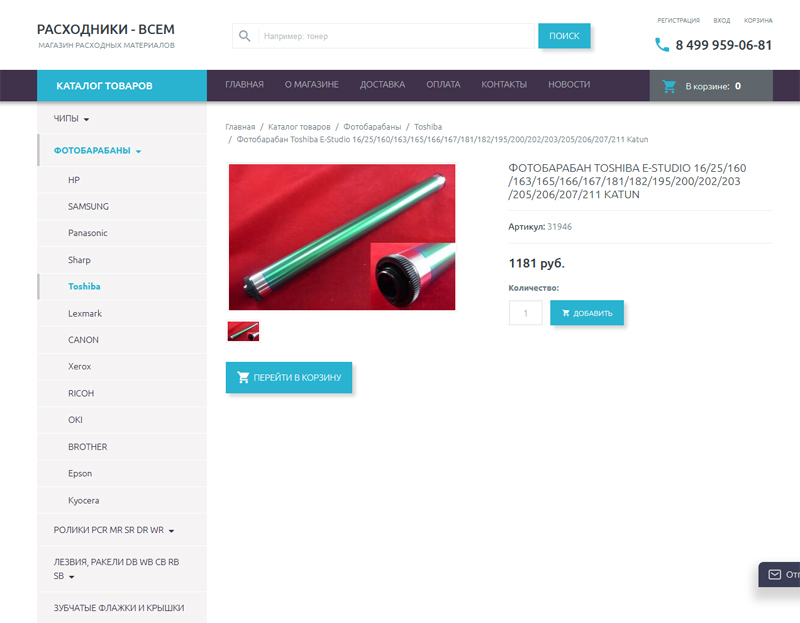Click ПЕРЕЙТИ В КОРЗИНУ button
800x623 pixels.
click(289, 378)
